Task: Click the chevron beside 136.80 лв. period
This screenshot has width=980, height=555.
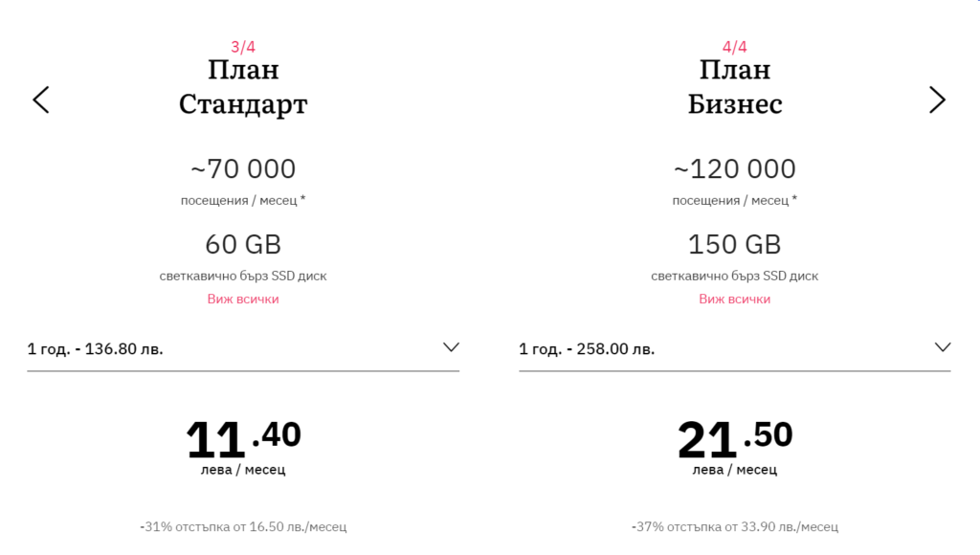Action: tap(452, 347)
